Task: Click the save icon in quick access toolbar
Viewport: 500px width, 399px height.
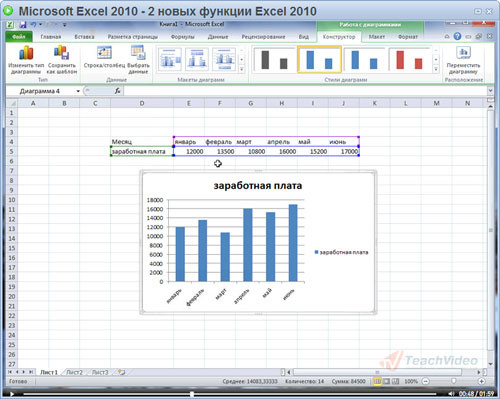Action: [x=23, y=25]
